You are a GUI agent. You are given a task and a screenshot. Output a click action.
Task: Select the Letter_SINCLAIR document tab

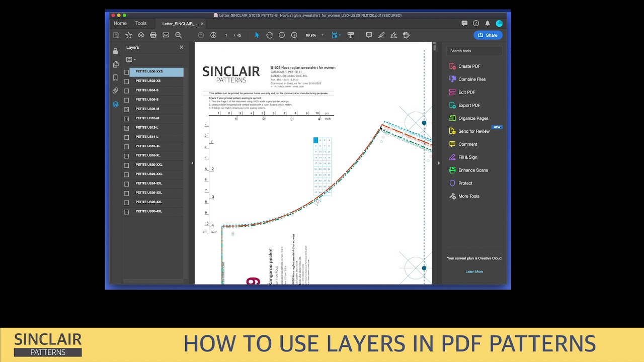tap(180, 24)
